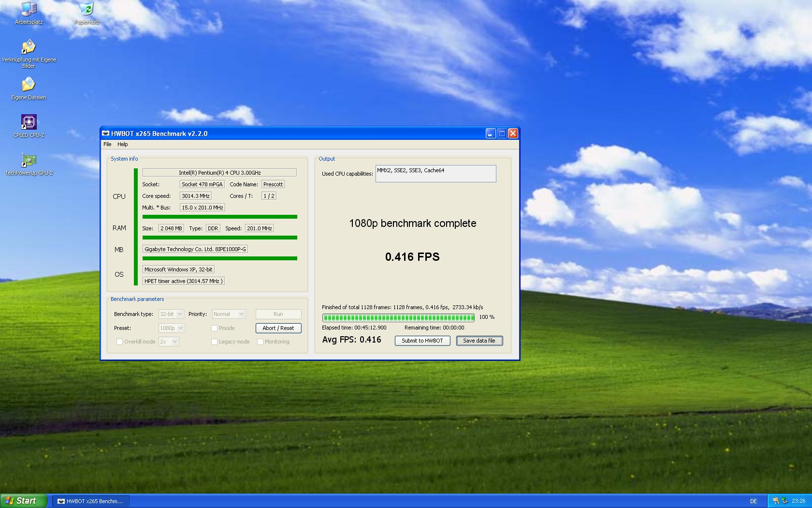Click the Run button
This screenshot has width=812, height=508.
click(278, 314)
